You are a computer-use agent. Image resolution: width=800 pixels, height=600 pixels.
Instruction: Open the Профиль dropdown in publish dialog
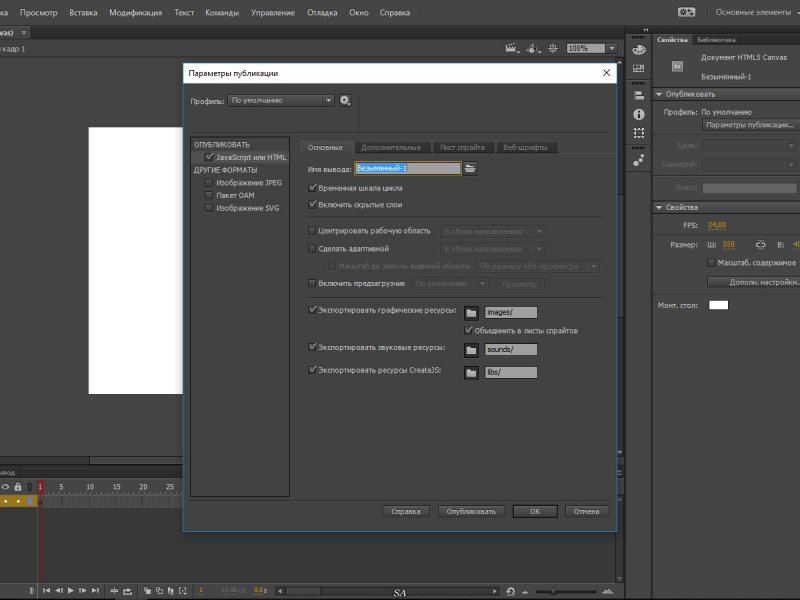[x=281, y=101]
